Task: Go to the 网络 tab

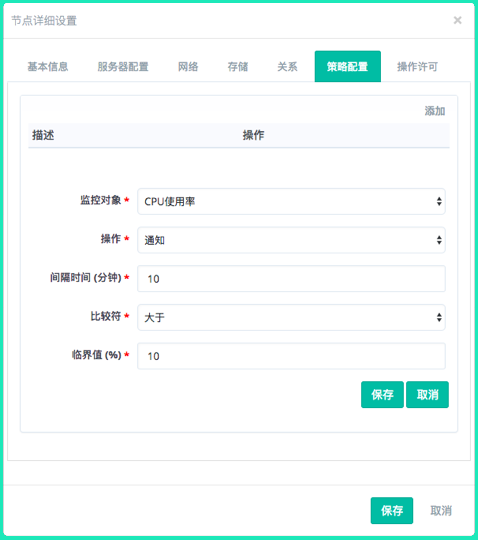Action: pos(188,66)
